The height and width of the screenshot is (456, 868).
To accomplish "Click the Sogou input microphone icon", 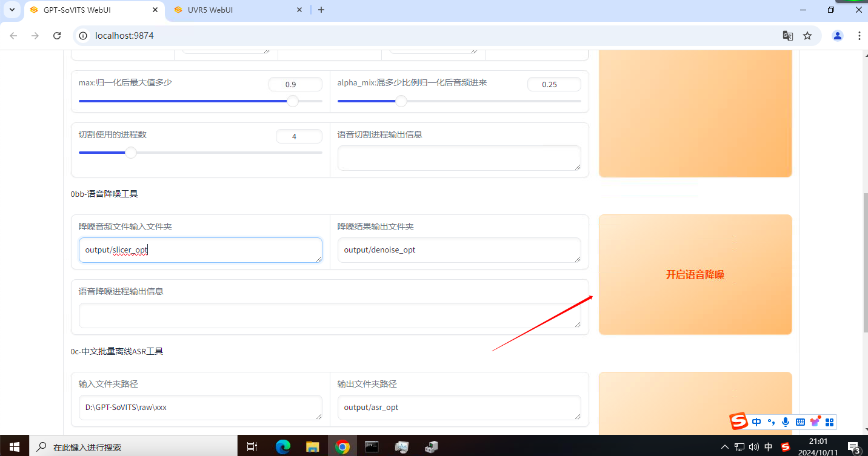I will tap(786, 421).
